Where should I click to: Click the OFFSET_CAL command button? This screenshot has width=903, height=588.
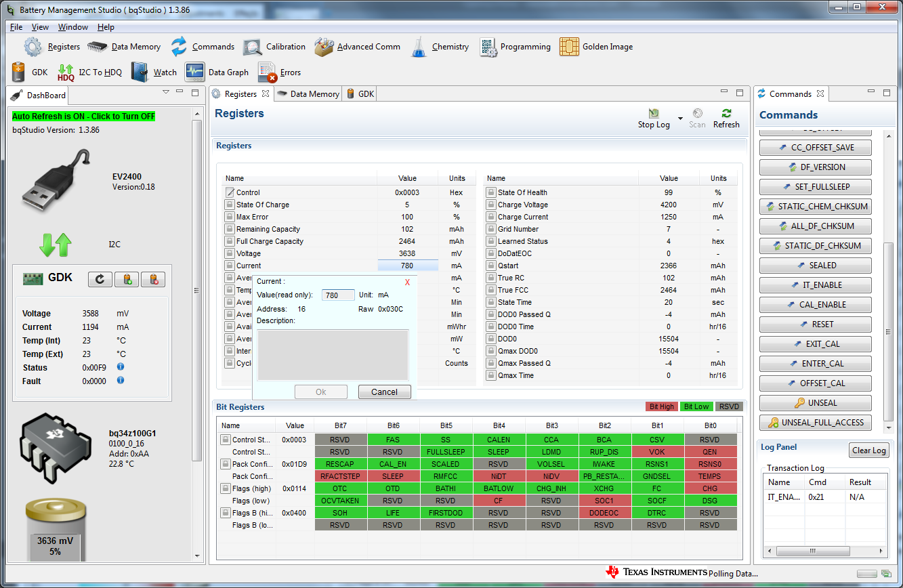(816, 383)
